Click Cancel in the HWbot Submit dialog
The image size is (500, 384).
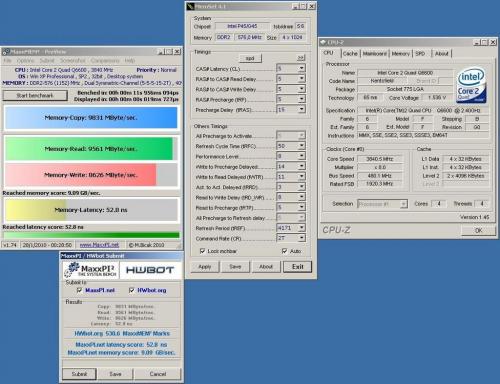(x=158, y=374)
